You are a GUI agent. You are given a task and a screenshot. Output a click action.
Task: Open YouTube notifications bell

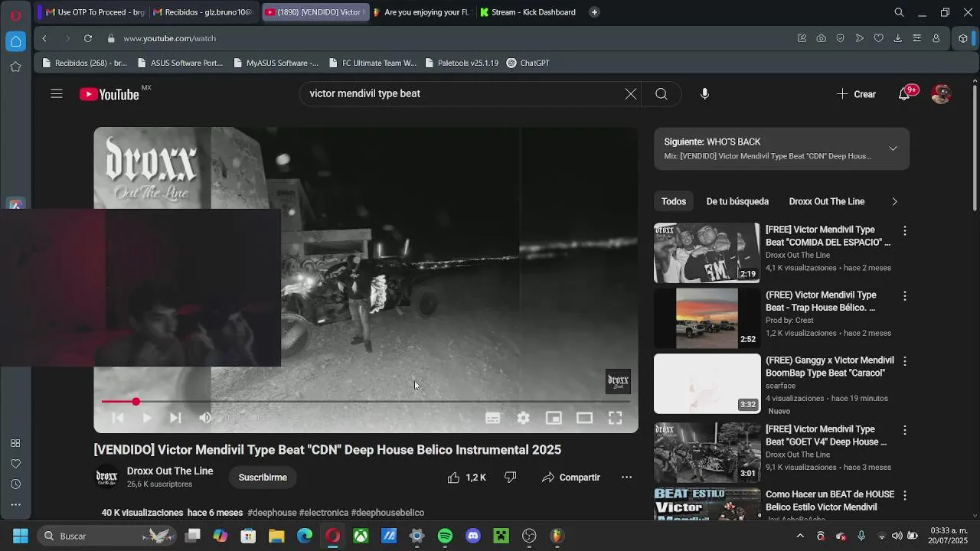point(905,94)
